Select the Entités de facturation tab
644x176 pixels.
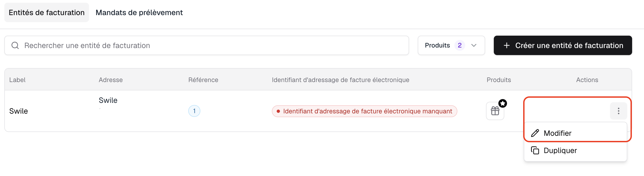click(x=47, y=12)
